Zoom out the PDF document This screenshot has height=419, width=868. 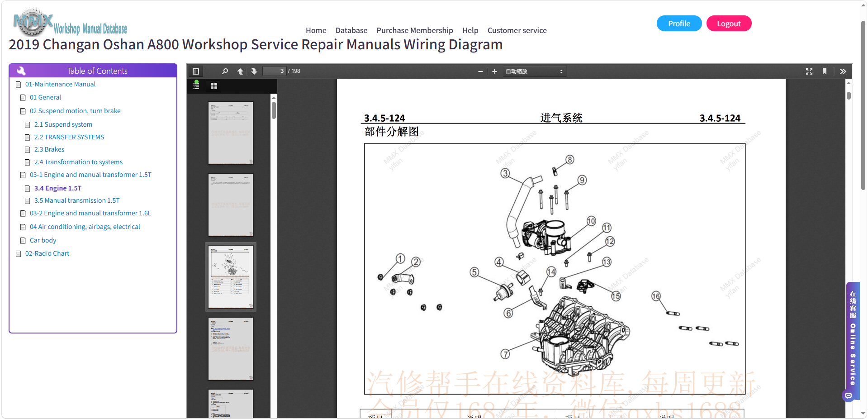pyautogui.click(x=480, y=71)
